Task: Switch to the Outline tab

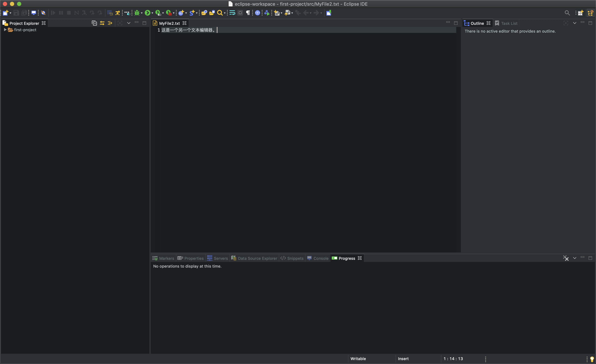Action: click(x=474, y=23)
